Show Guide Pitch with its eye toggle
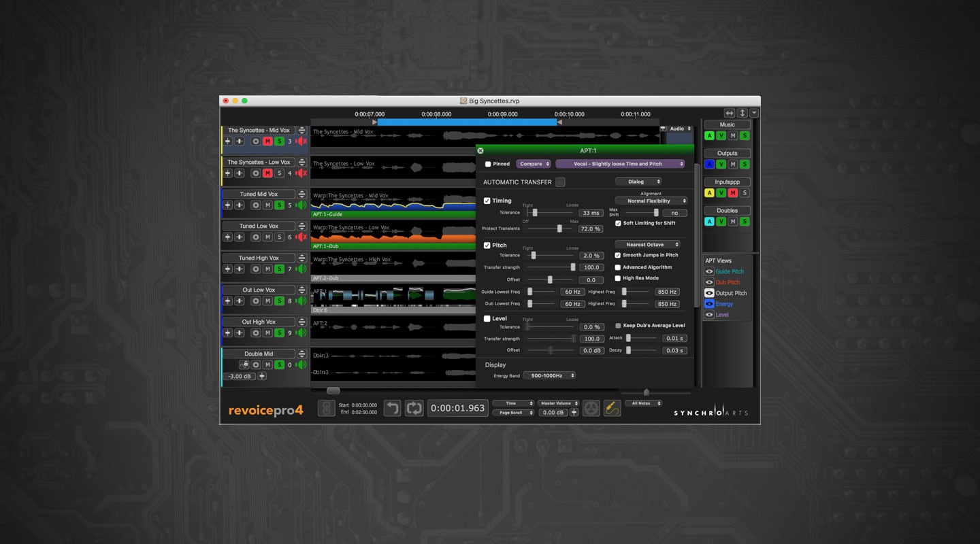The height and width of the screenshot is (544, 980). click(x=709, y=271)
